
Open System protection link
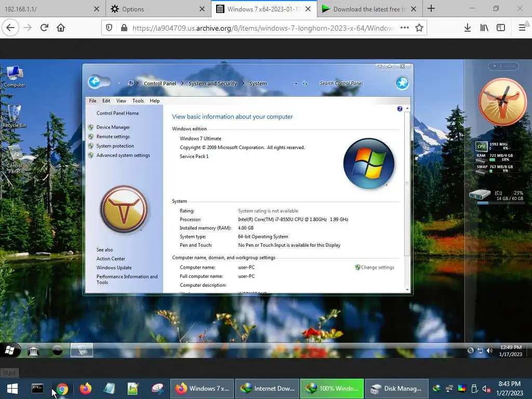click(115, 146)
